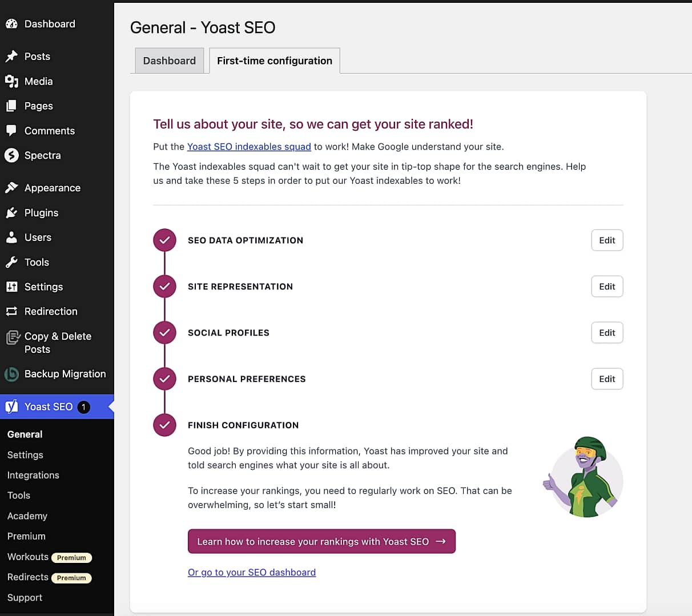Click Learn how to increase your rankings button
The image size is (692, 616).
(x=321, y=541)
